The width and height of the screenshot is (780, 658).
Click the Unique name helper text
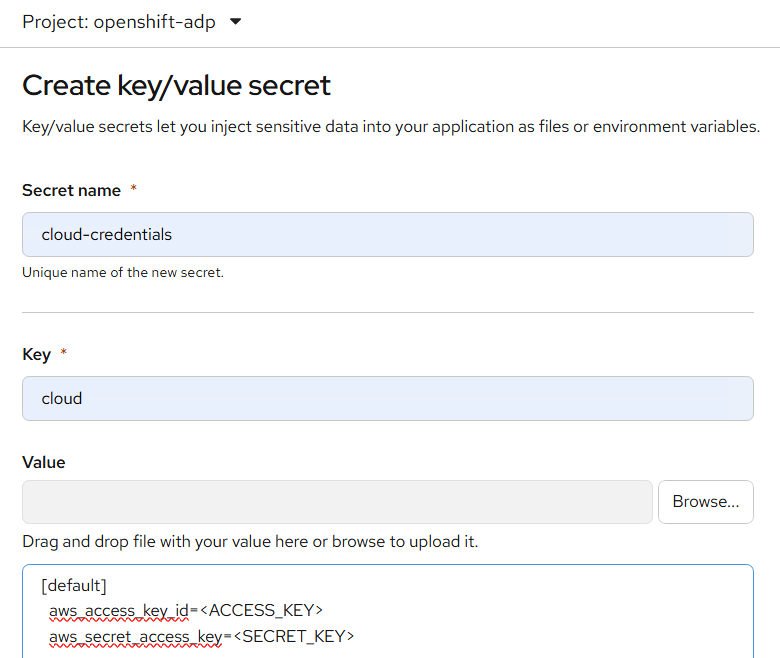pyautogui.click(x=123, y=272)
